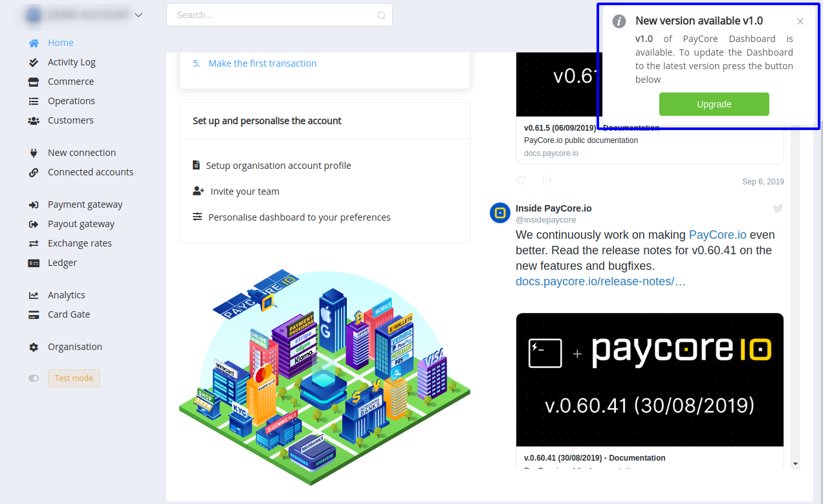Open the Activity Log menu item
The height and width of the screenshot is (504, 823).
(72, 62)
